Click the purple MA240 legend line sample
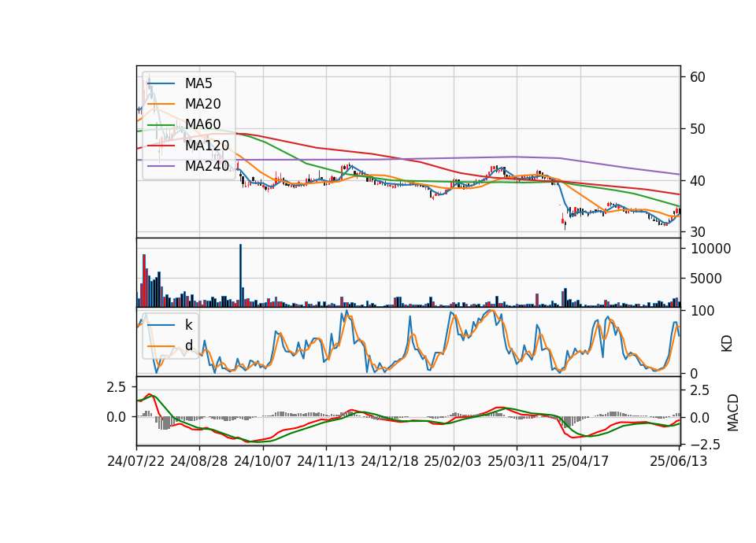This screenshot has width=756, height=543. click(161, 166)
